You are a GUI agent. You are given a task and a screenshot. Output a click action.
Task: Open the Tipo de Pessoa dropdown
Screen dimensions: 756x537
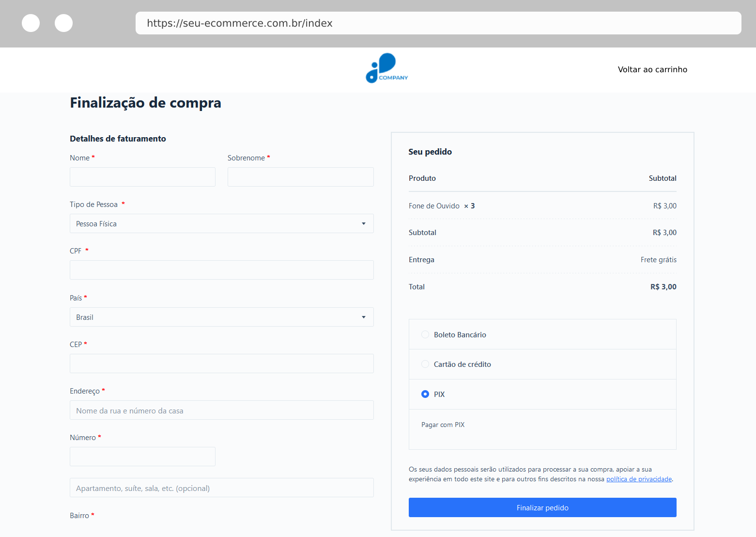(221, 223)
